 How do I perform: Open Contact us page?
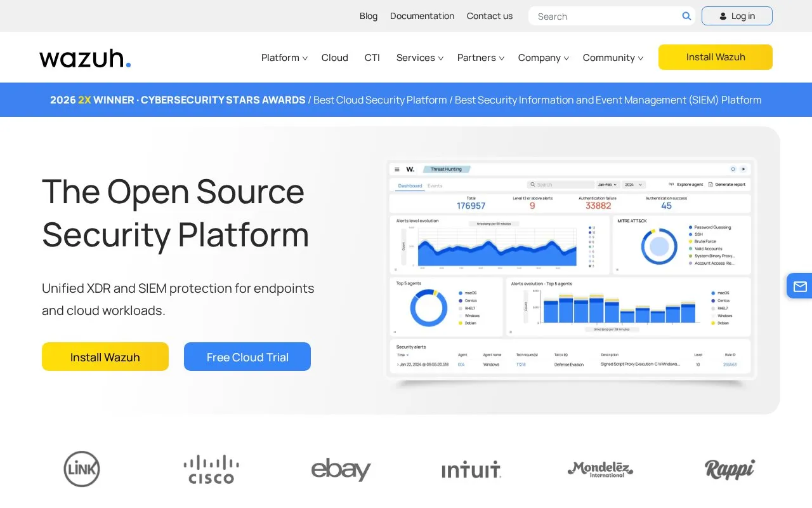coord(490,16)
